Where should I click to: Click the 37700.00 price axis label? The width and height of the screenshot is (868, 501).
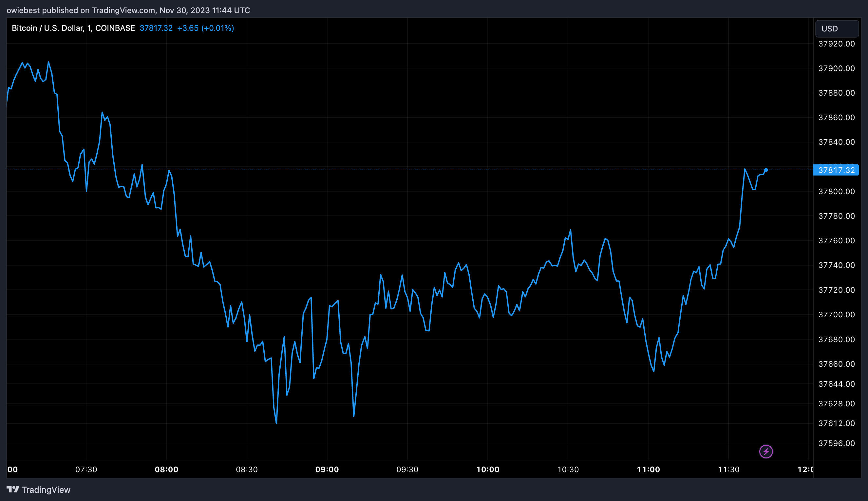pos(836,314)
